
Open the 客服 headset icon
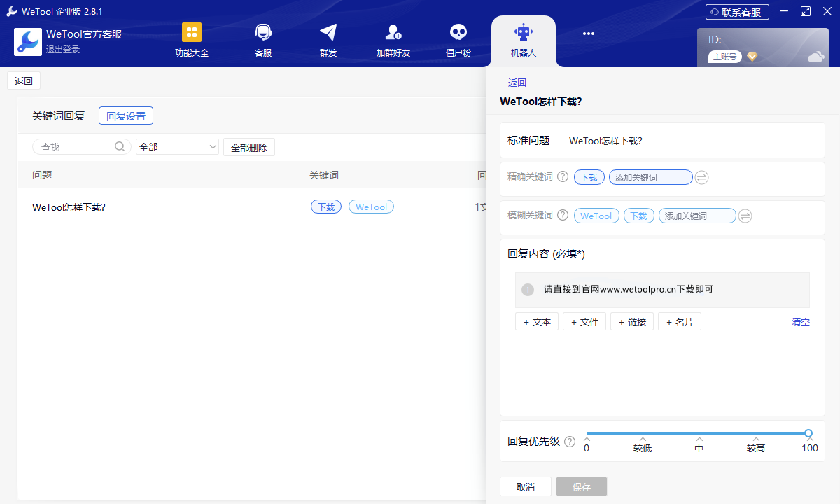[x=263, y=32]
